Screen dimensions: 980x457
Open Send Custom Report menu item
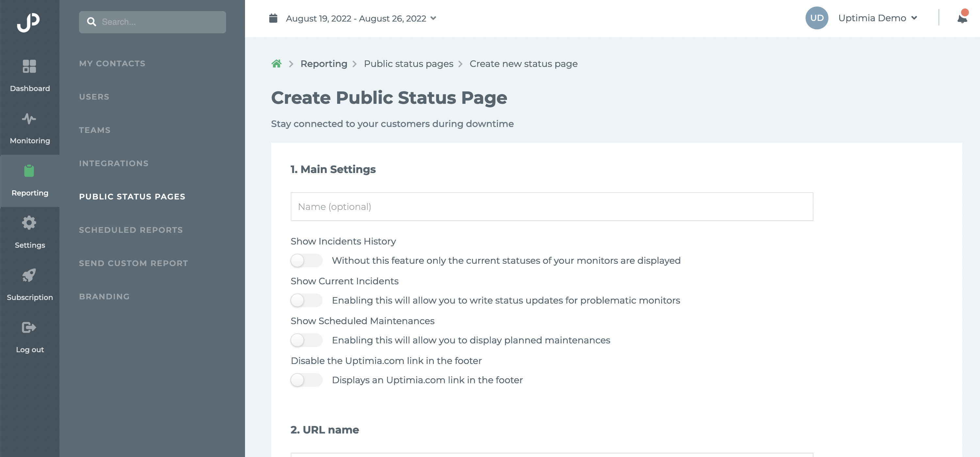click(x=134, y=263)
